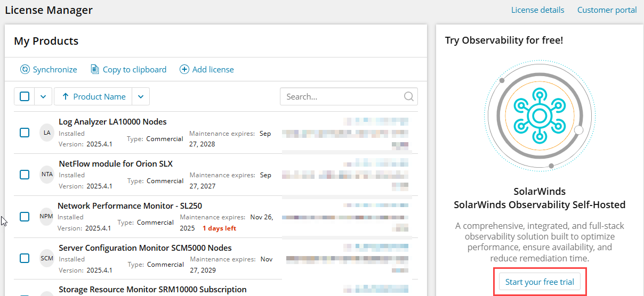Click the Start your free trial button
Screen dimensions: 644x296
pos(540,282)
